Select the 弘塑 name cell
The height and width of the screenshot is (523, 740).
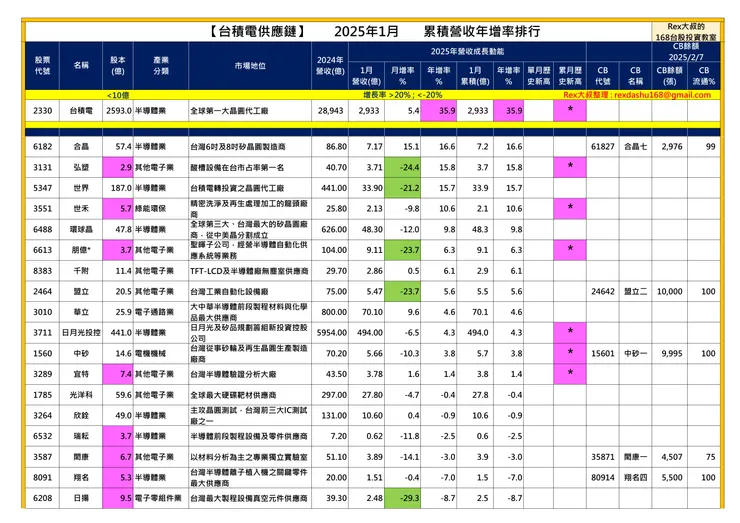pos(81,168)
